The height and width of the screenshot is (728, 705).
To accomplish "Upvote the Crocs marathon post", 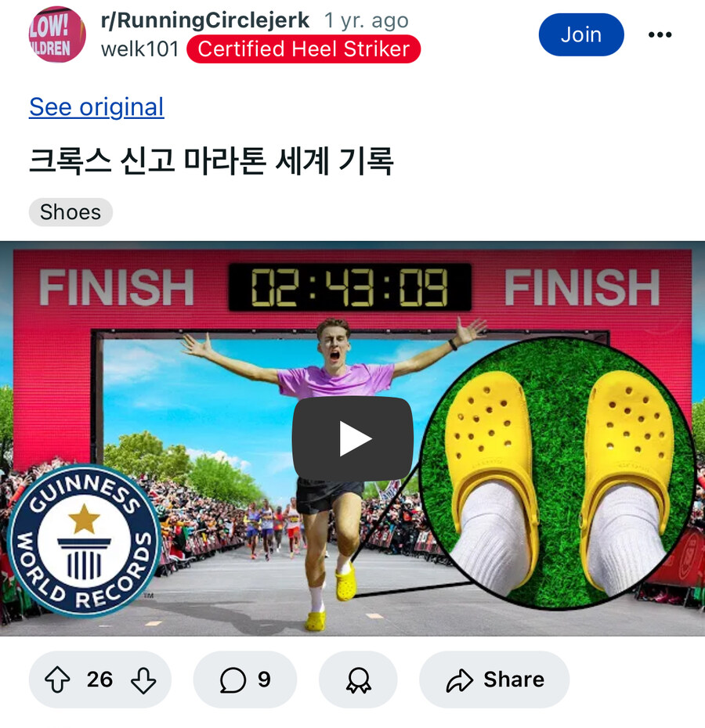I will point(58,679).
